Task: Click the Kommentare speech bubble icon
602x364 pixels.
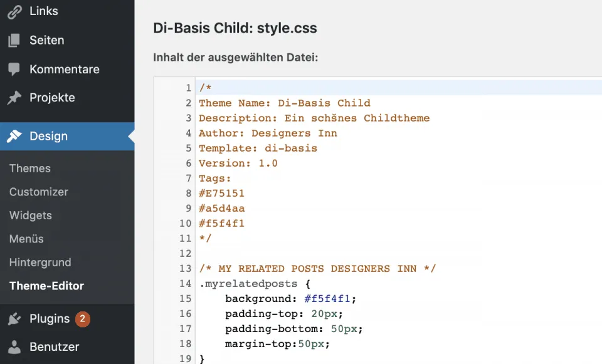Action: (14, 70)
